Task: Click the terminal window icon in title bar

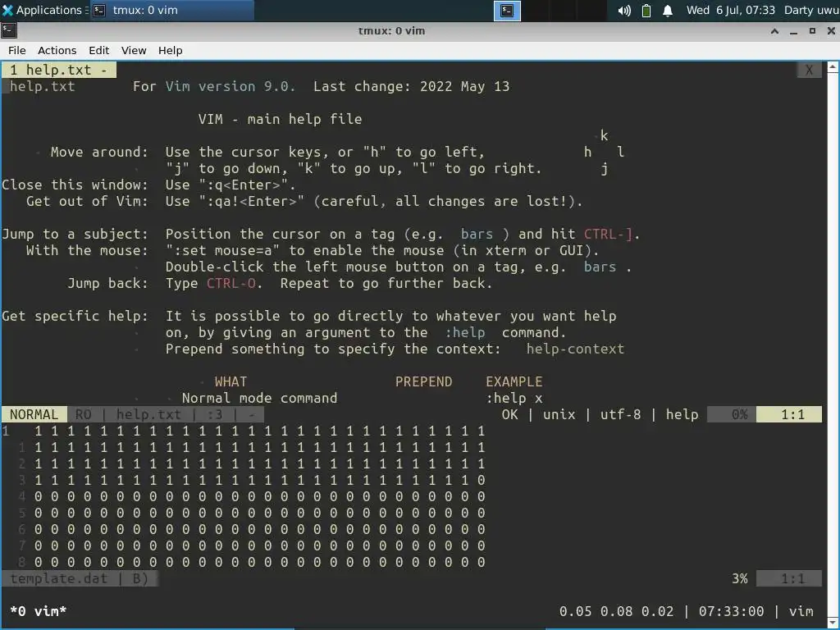Action: pos(9,30)
